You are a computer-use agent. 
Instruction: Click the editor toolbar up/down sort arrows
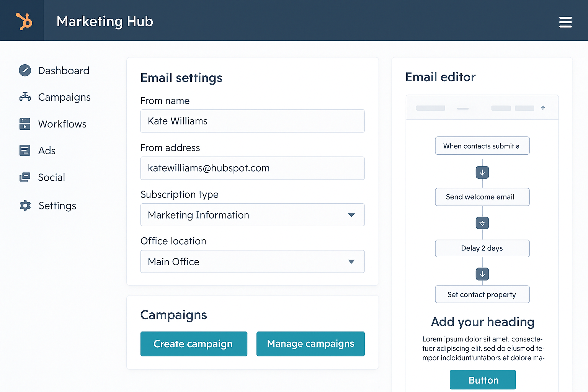pyautogui.click(x=543, y=108)
